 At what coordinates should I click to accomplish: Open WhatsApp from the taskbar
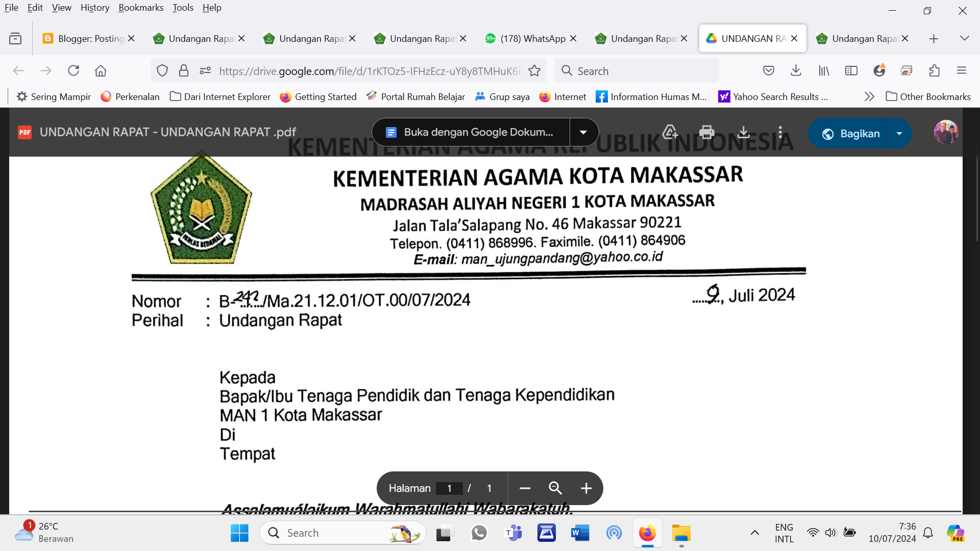[x=479, y=533]
